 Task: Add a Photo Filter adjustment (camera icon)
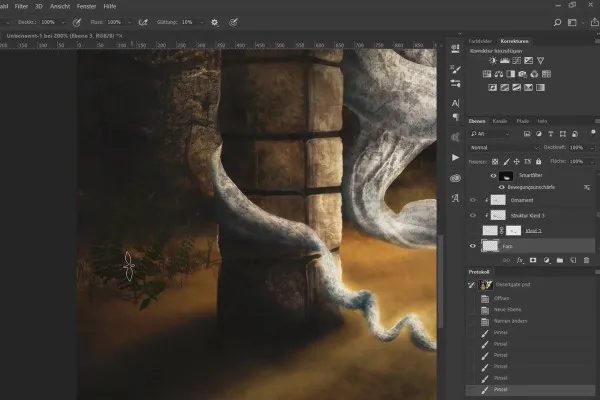[522, 74]
